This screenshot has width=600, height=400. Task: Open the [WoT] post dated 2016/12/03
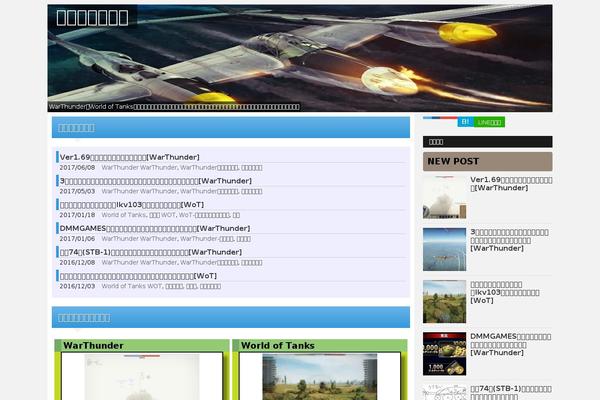tap(138, 276)
